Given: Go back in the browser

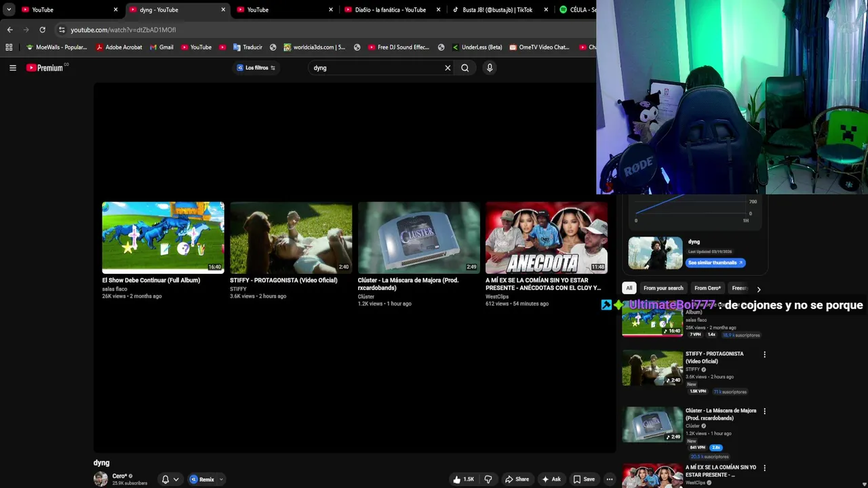Looking at the screenshot, I should (x=9, y=30).
